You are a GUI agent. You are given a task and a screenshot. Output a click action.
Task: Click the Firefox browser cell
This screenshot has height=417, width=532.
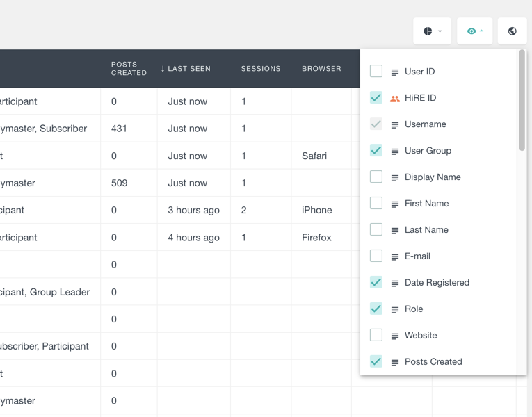[x=321, y=237]
